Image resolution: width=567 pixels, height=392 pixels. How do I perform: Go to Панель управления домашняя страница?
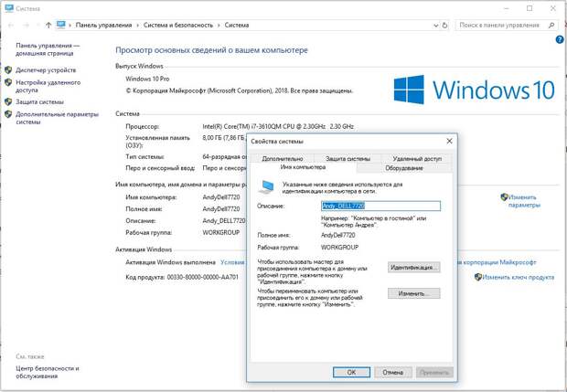pos(48,49)
